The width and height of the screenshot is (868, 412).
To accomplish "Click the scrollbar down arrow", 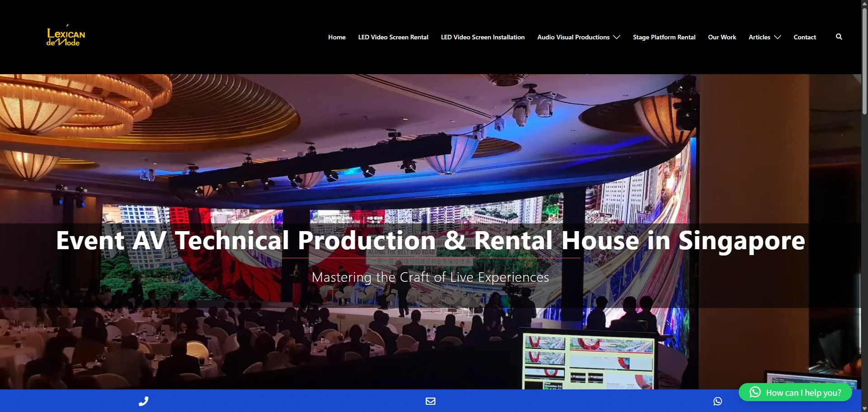I will point(864,408).
